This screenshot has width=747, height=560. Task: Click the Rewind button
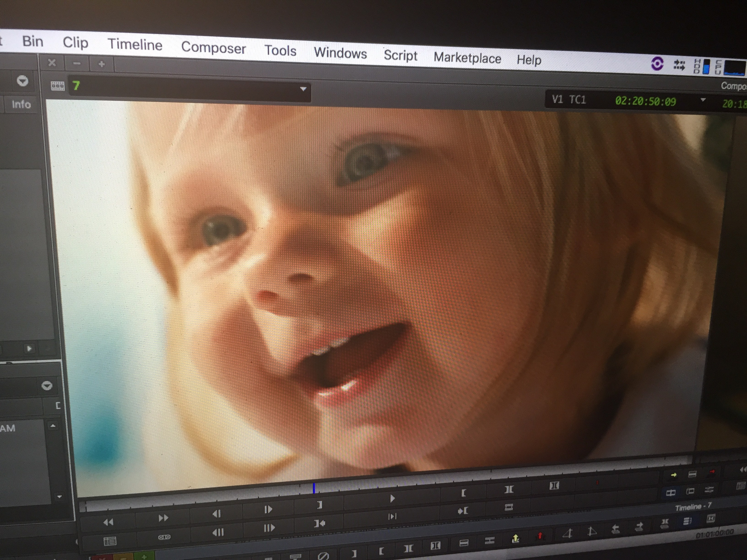[109, 523]
